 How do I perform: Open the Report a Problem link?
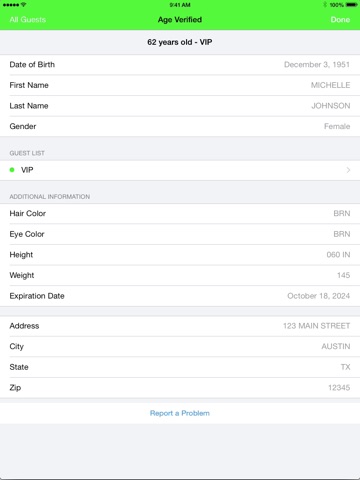pos(180,413)
